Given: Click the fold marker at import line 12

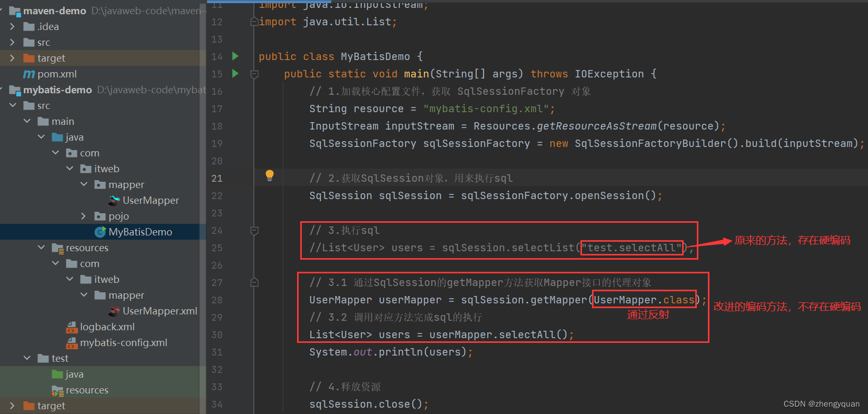Looking at the screenshot, I should click(x=254, y=22).
